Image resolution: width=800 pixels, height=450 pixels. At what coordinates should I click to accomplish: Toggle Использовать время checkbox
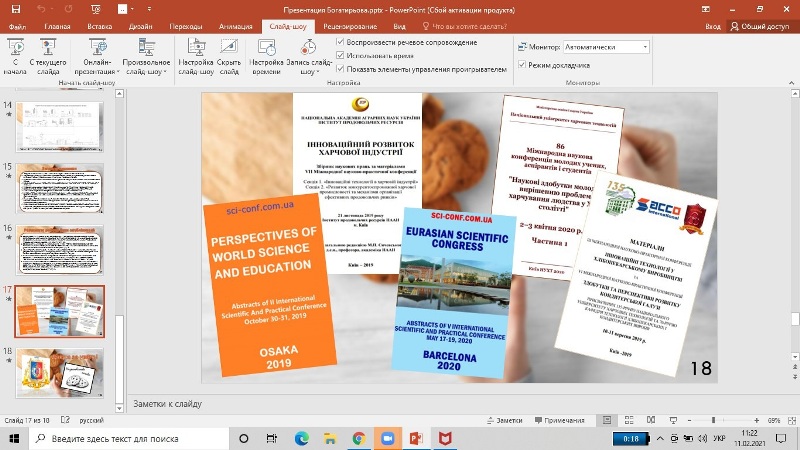point(342,56)
